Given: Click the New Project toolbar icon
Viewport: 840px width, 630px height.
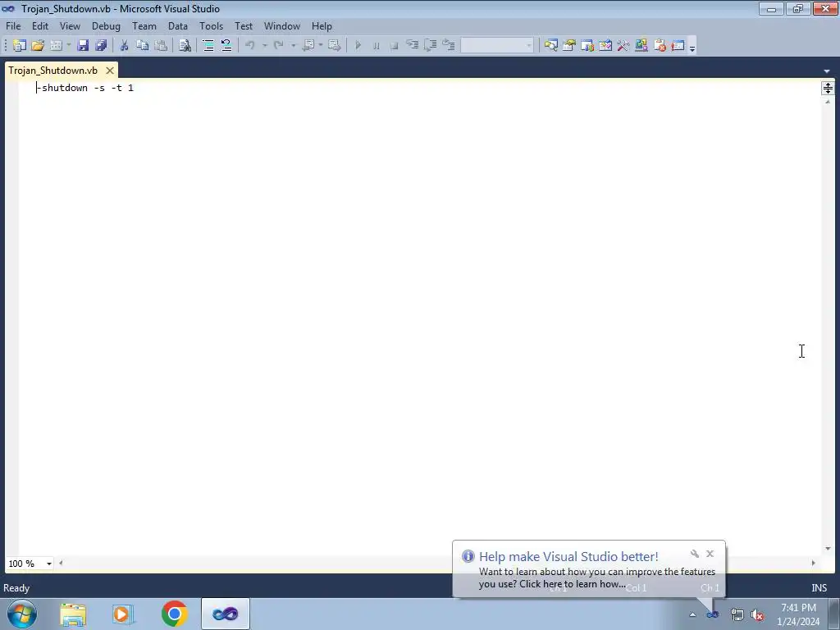Looking at the screenshot, I should (20, 46).
